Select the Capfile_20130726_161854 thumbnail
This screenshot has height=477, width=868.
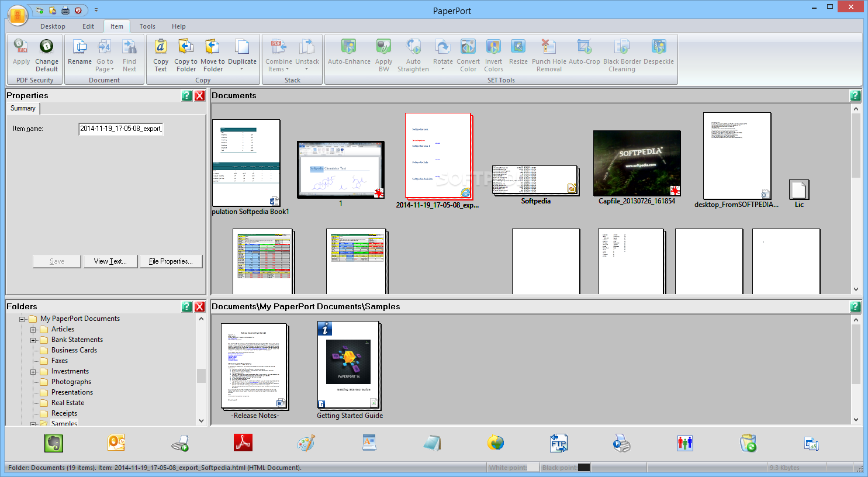637,163
